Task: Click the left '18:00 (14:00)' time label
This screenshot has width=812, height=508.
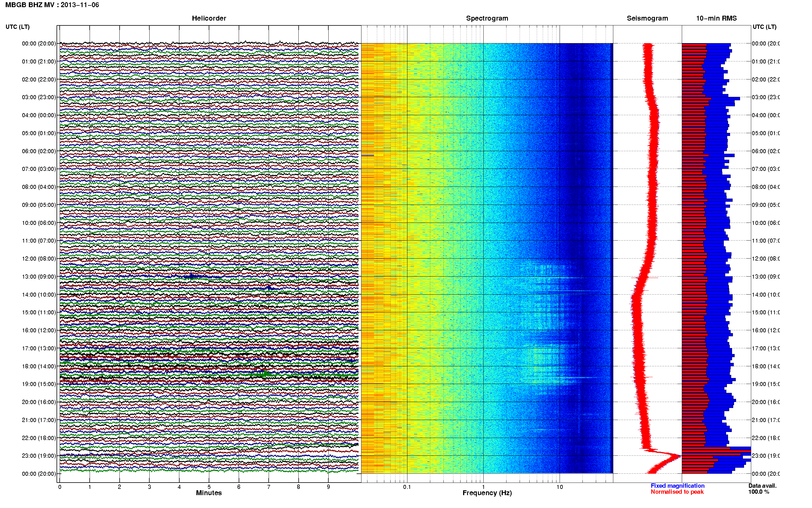Action: (39, 366)
